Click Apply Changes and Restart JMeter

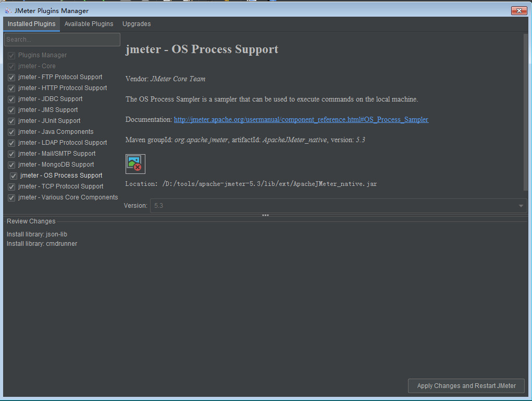[x=466, y=386]
